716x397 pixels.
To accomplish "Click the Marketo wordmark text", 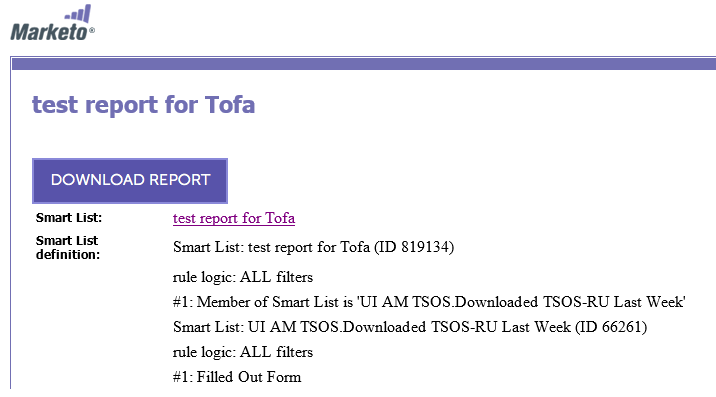I will tap(49, 32).
